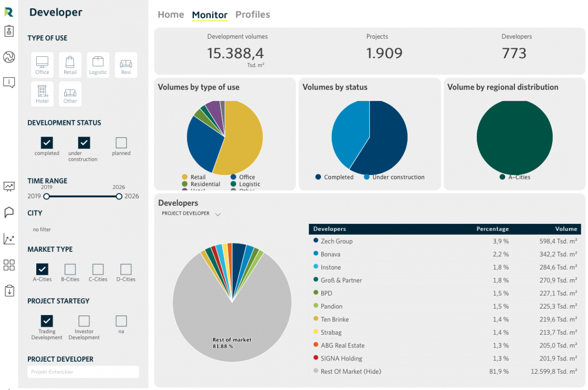This screenshot has height=390, width=588.
Task: Click the Residential legend color dot
Action: [x=185, y=184]
